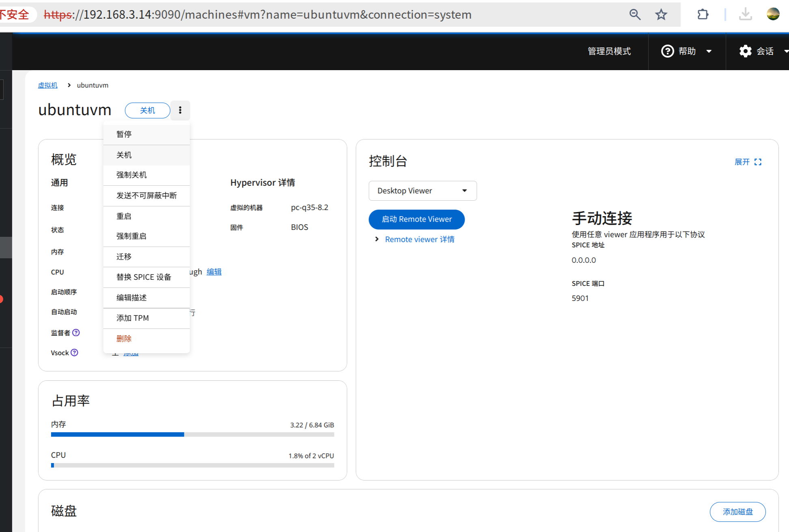Click the help question mark icon

coord(668,51)
